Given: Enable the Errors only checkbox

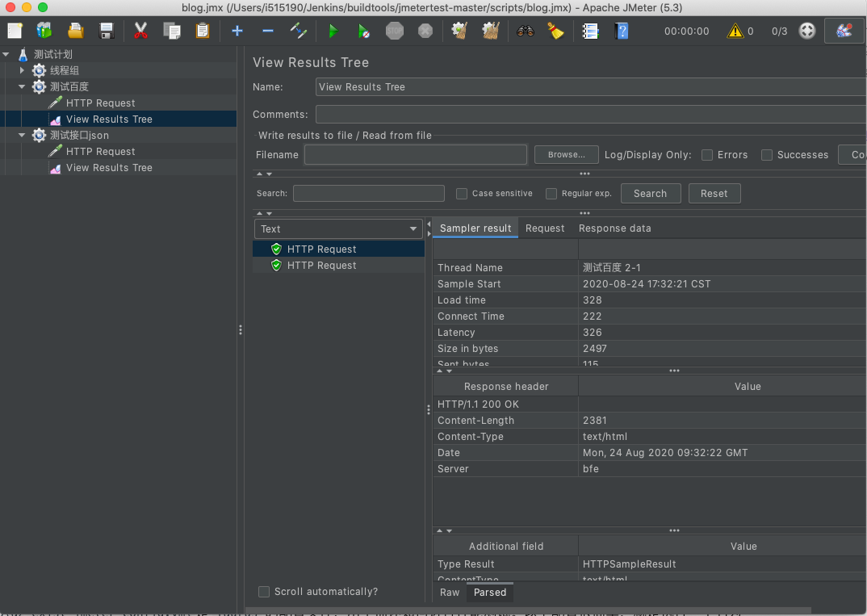Looking at the screenshot, I should tap(707, 155).
